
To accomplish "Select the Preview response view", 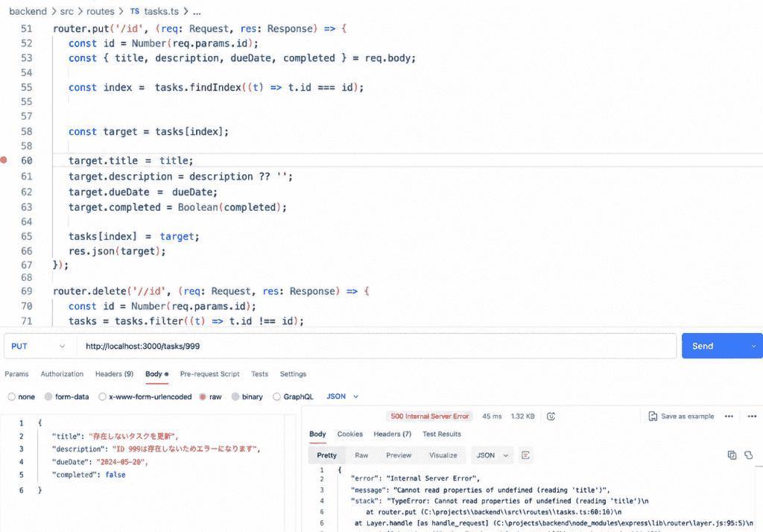I will pos(399,455).
